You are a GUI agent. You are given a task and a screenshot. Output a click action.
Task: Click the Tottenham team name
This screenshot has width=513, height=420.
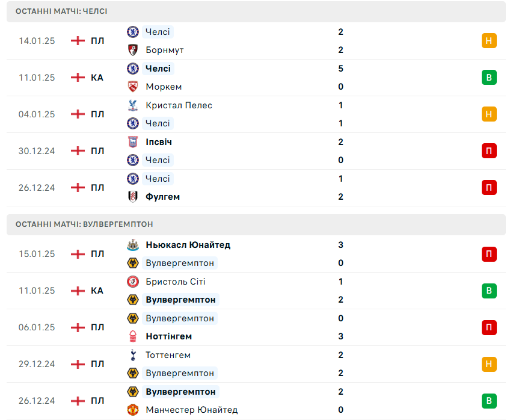coord(168,355)
